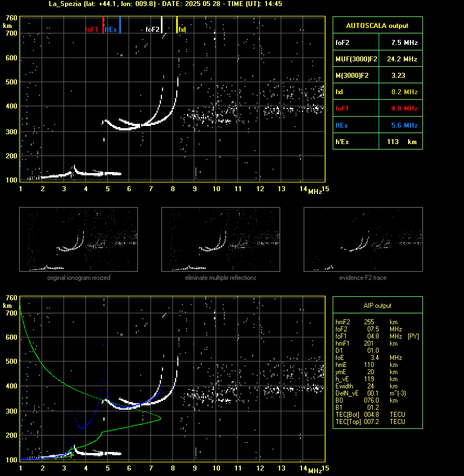The width and height of the screenshot is (464, 476).
Task: Click the blue '5.6 MHz' value
Action: (404, 125)
